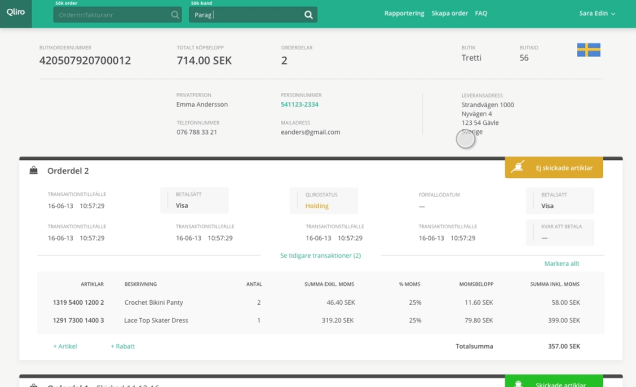Open the FAQ page
The image size is (636, 387).
[481, 13]
